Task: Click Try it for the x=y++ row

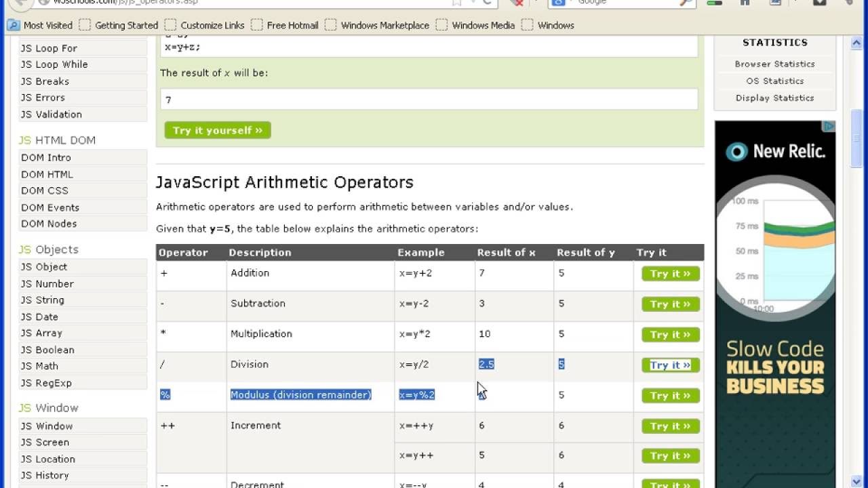Action: pos(671,456)
